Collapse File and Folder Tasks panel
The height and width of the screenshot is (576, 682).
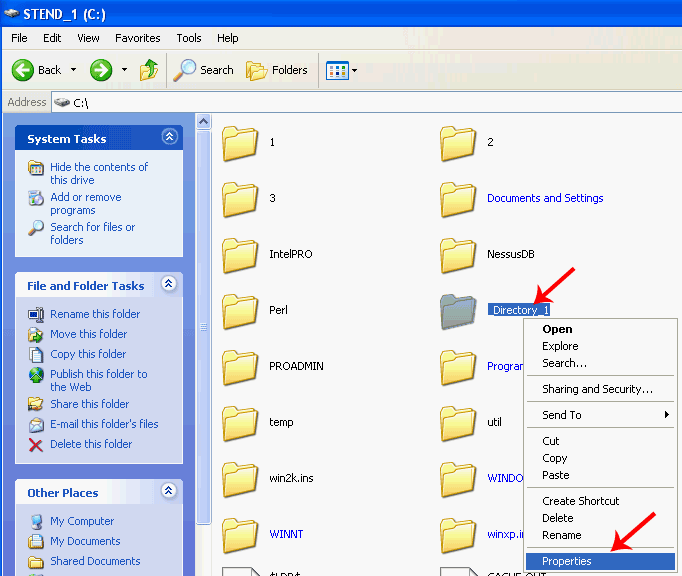coord(169,284)
